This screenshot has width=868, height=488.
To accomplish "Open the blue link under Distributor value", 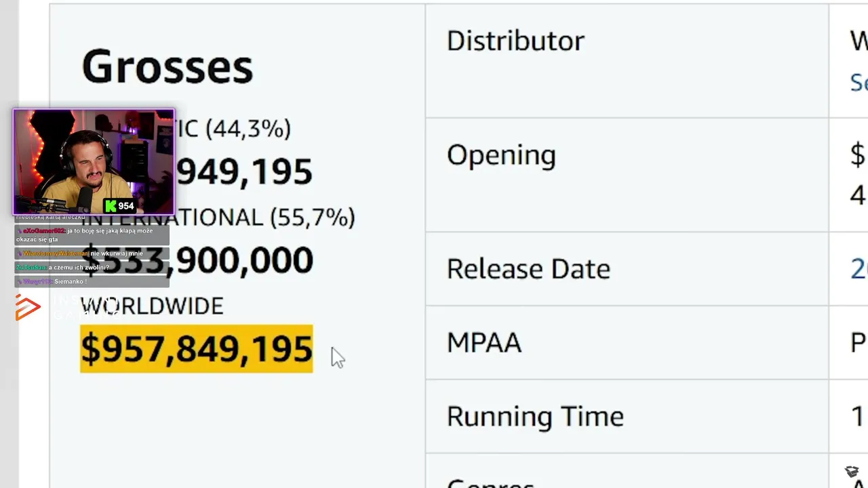I will point(859,83).
